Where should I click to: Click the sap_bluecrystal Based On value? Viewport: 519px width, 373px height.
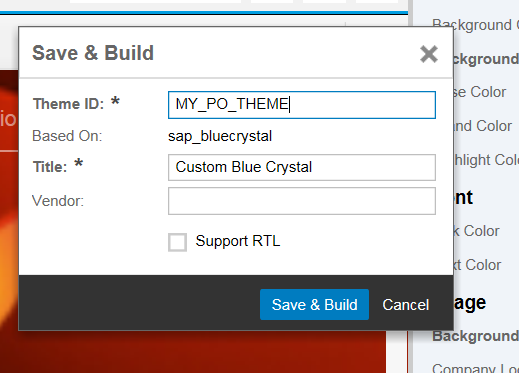pos(220,136)
